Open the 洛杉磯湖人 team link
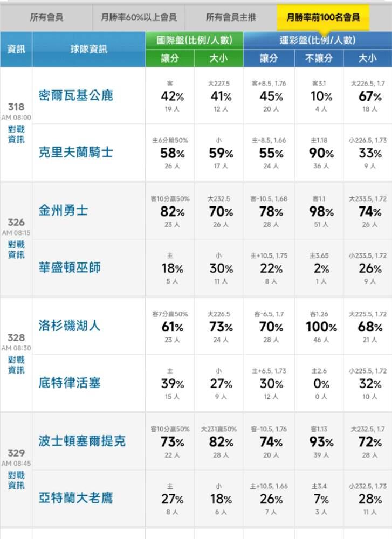The width and height of the screenshot is (392, 539). [70, 326]
